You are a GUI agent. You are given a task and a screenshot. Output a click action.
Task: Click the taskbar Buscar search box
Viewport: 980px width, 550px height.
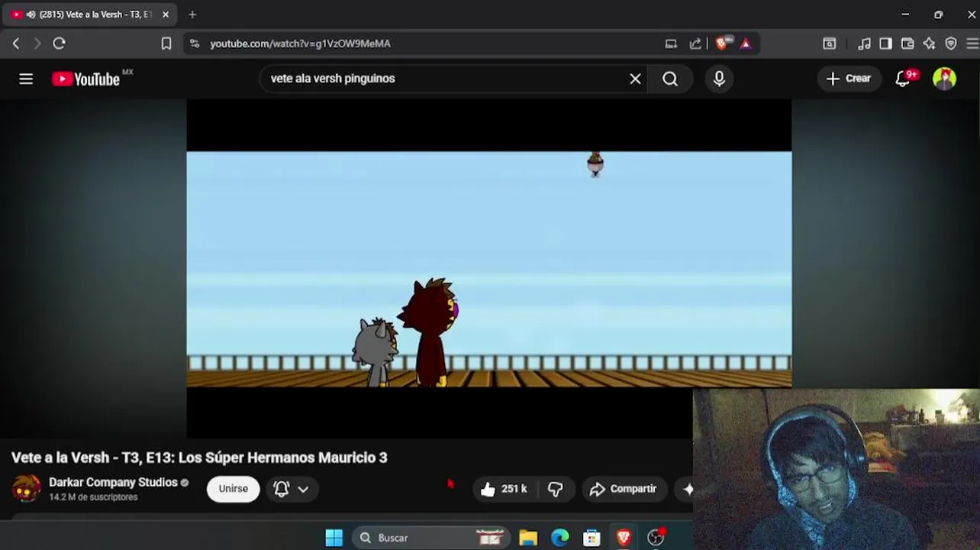pos(430,538)
